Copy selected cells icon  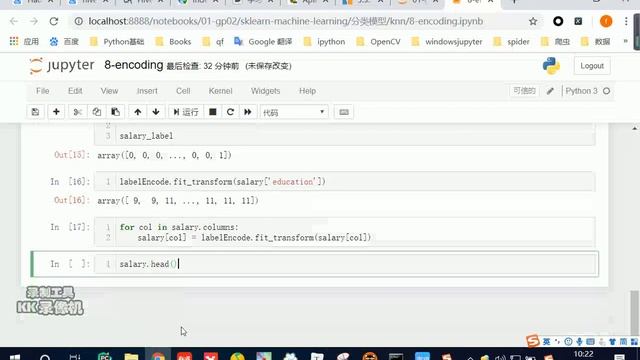[x=96, y=112]
